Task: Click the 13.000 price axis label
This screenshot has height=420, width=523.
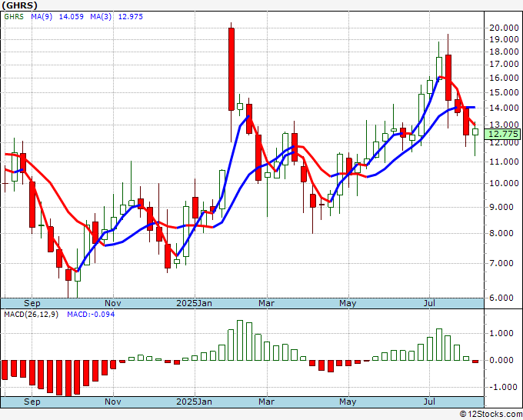Action: point(504,125)
